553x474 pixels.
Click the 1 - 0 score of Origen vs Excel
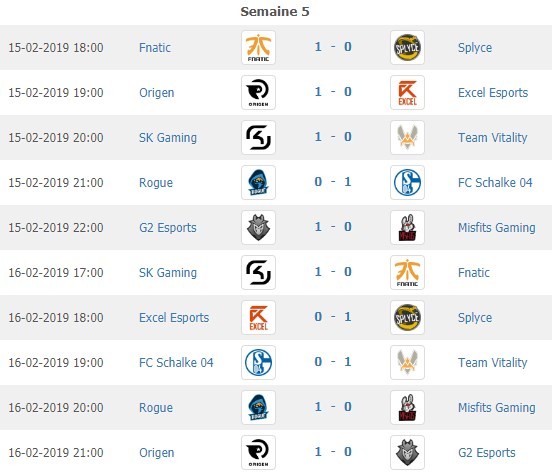(333, 92)
